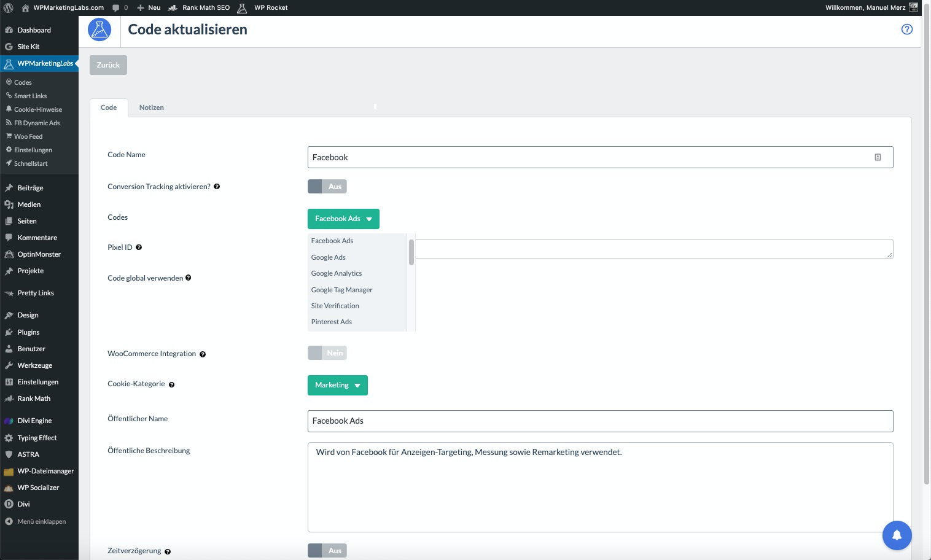Open the WPMarketingLabs sidebar menu
Screen dimensions: 931x560
(x=39, y=63)
